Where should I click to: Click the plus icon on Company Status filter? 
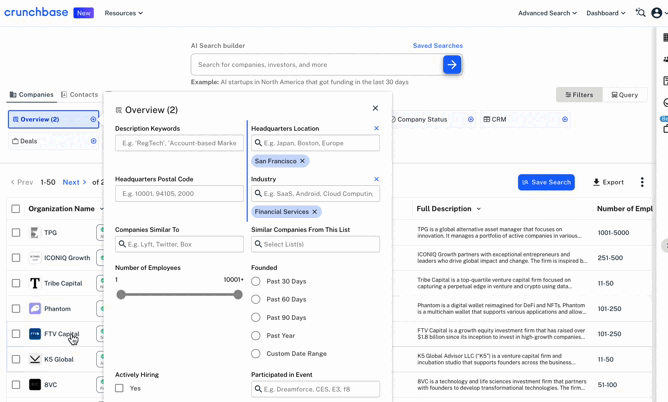(471, 119)
